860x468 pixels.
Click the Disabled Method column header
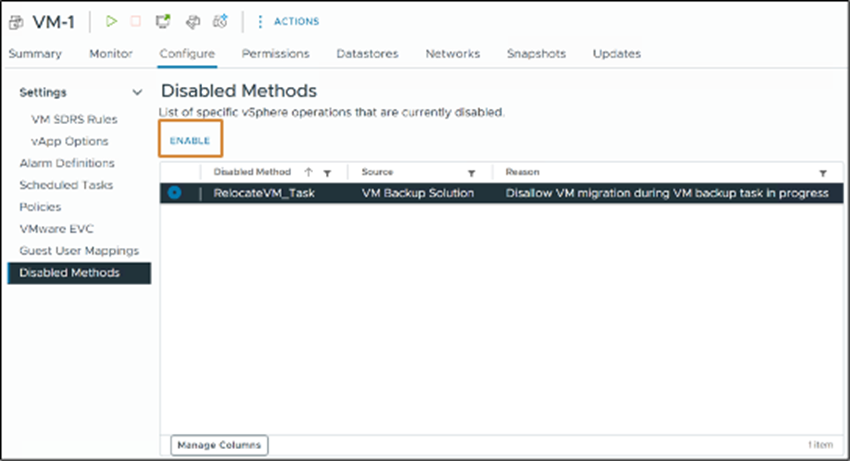[252, 172]
